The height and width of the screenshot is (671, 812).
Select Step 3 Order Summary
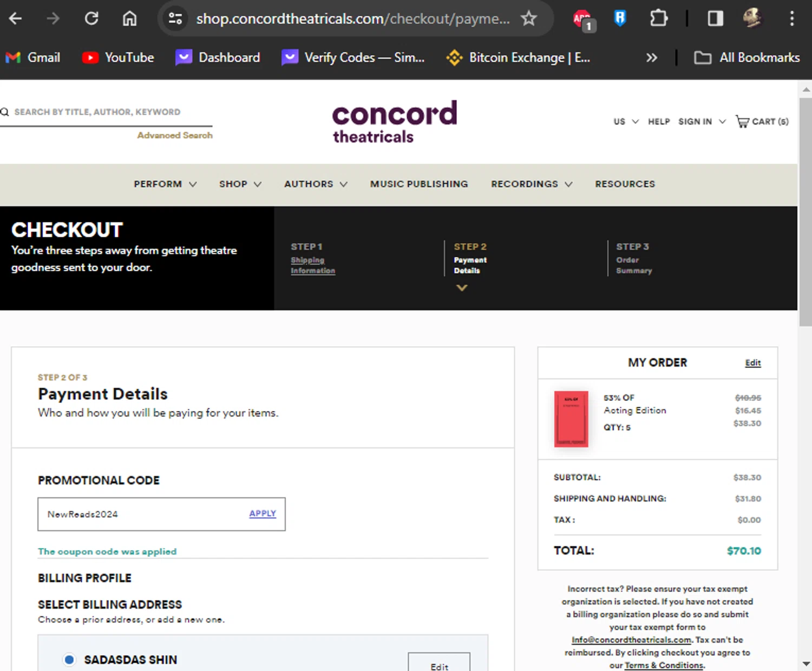[x=634, y=259]
